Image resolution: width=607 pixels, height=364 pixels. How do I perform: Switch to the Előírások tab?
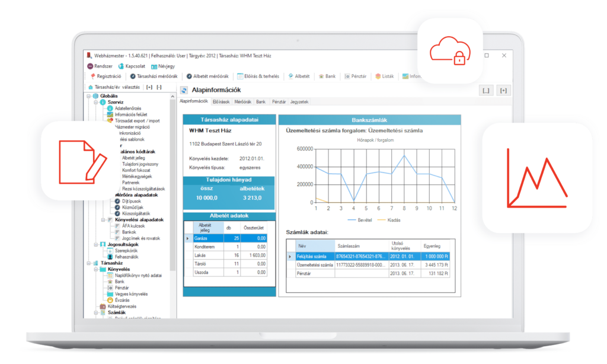222,102
